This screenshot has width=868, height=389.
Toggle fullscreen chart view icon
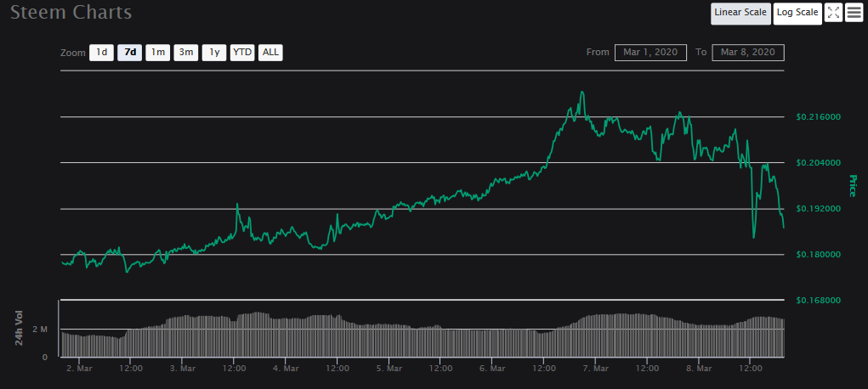tap(833, 13)
